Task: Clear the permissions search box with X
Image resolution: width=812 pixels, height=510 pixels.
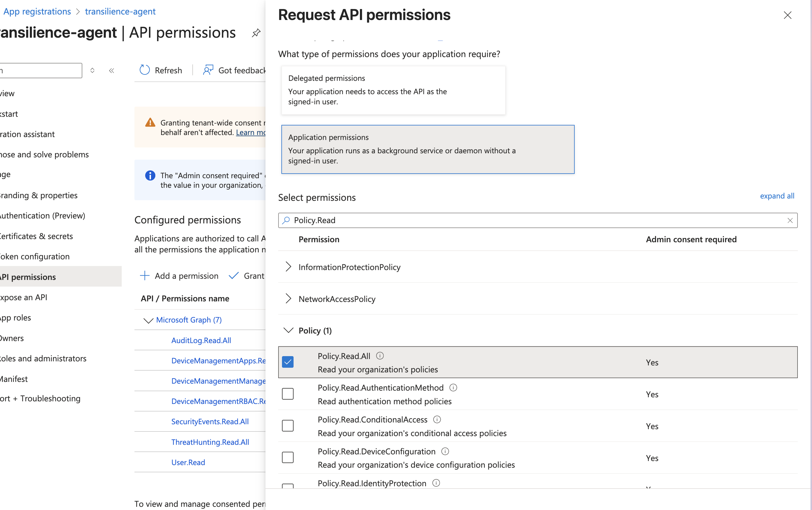Action: [790, 221]
